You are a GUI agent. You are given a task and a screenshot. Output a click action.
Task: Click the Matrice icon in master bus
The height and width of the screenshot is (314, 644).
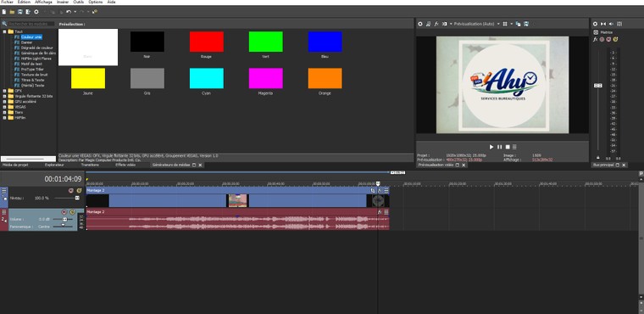pyautogui.click(x=596, y=32)
